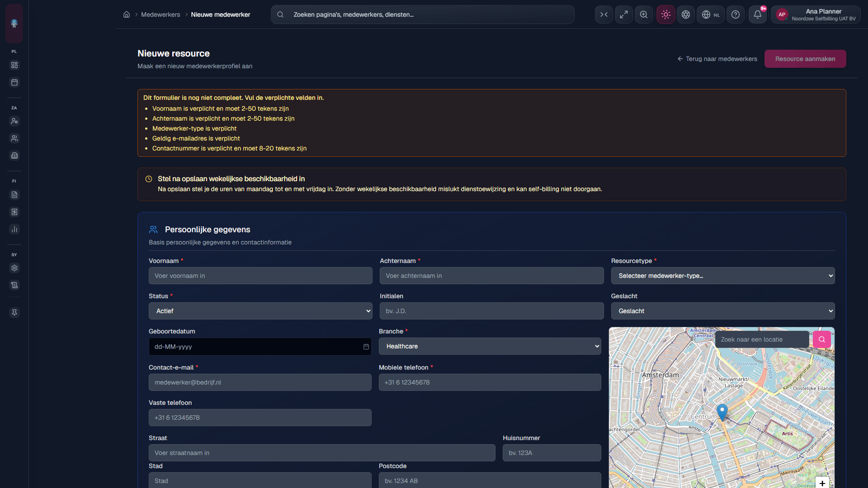
Task: Click the Medewerker-type is verplicht error line
Action: pyautogui.click(x=194, y=128)
